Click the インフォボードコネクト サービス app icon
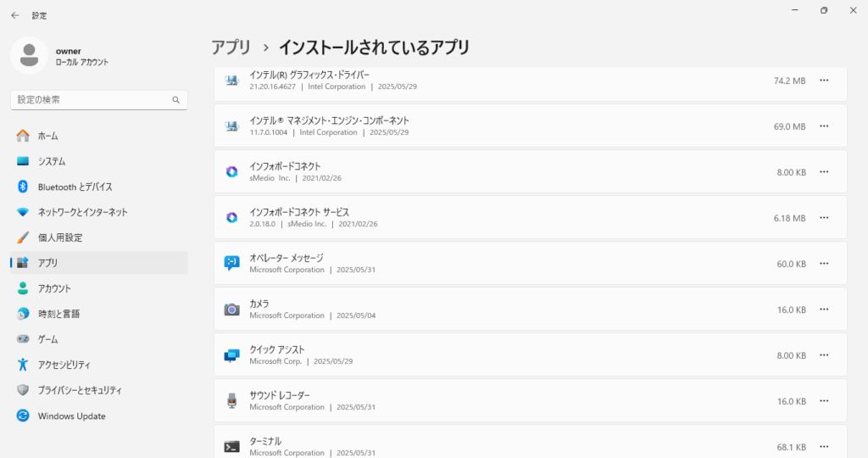This screenshot has width=868, height=458. pos(232,218)
